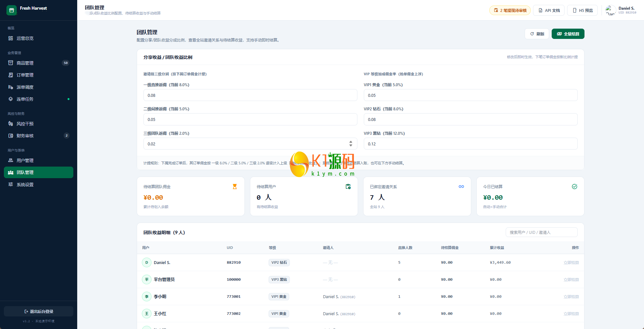The image size is (644, 329).
Task: Click clipboard icon on 待结算用户 card
Action: (348, 187)
